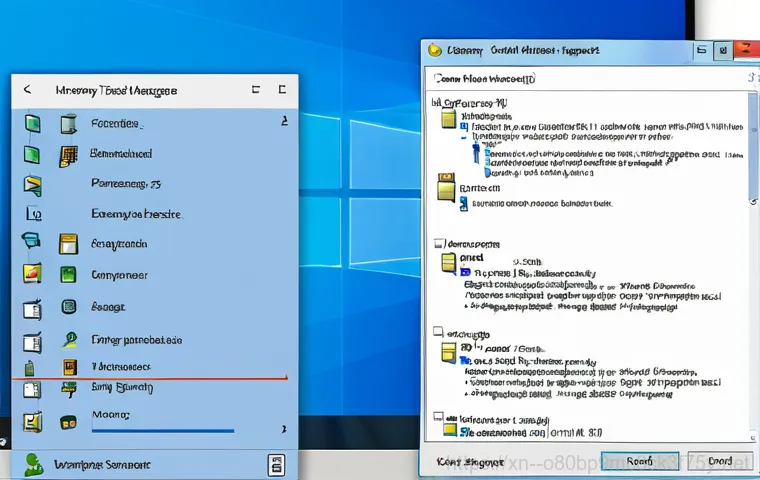The image size is (760, 480).
Task: Click the expander arrow on first left-panel row
Action: [x=284, y=121]
